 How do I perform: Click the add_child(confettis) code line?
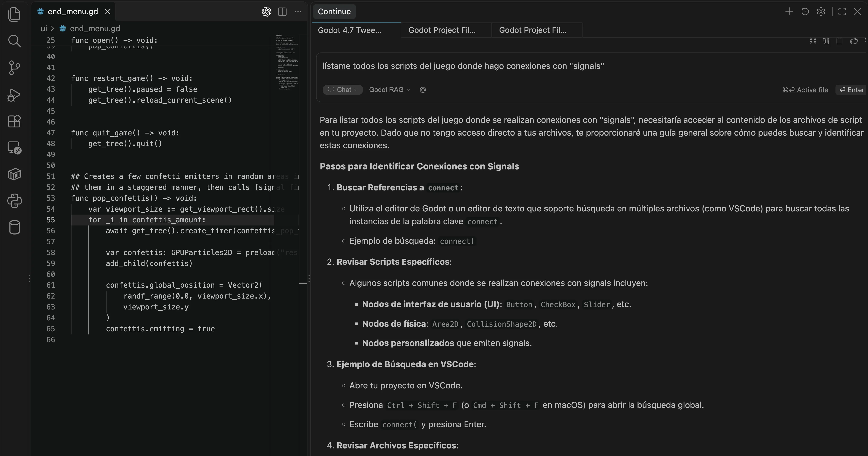[149, 264]
